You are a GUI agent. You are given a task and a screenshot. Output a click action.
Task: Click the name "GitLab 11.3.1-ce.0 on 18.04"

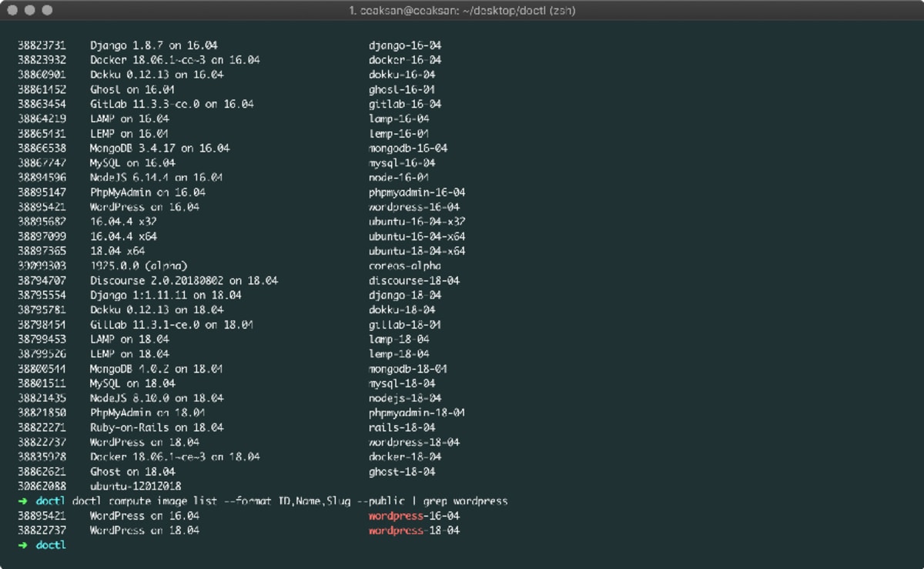[x=172, y=325]
